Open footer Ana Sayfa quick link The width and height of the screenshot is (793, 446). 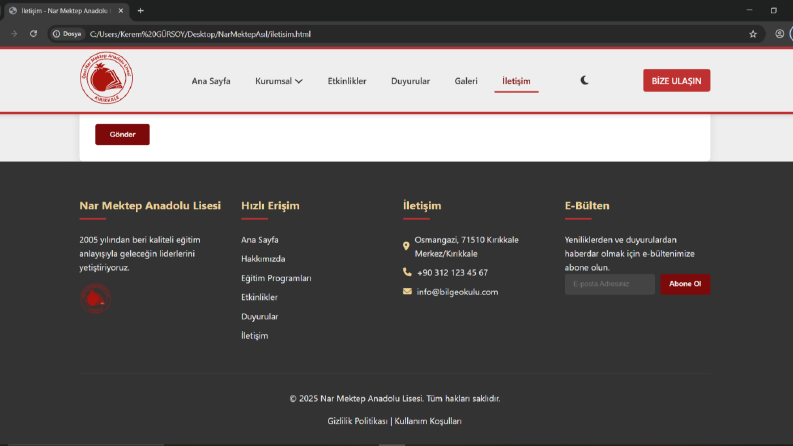tap(259, 240)
